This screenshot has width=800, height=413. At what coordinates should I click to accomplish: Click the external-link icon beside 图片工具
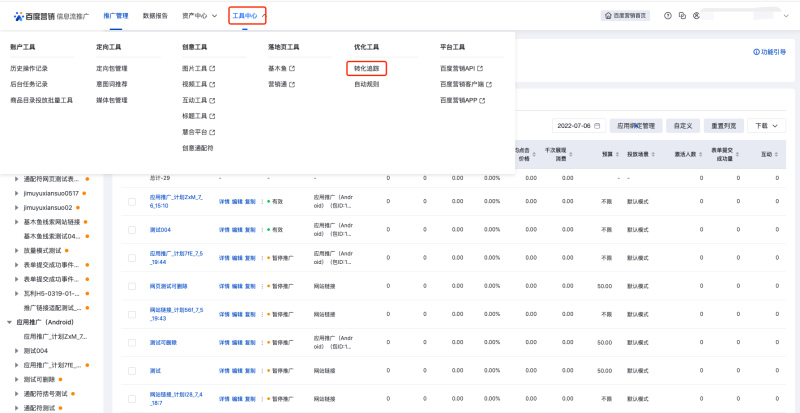212,68
